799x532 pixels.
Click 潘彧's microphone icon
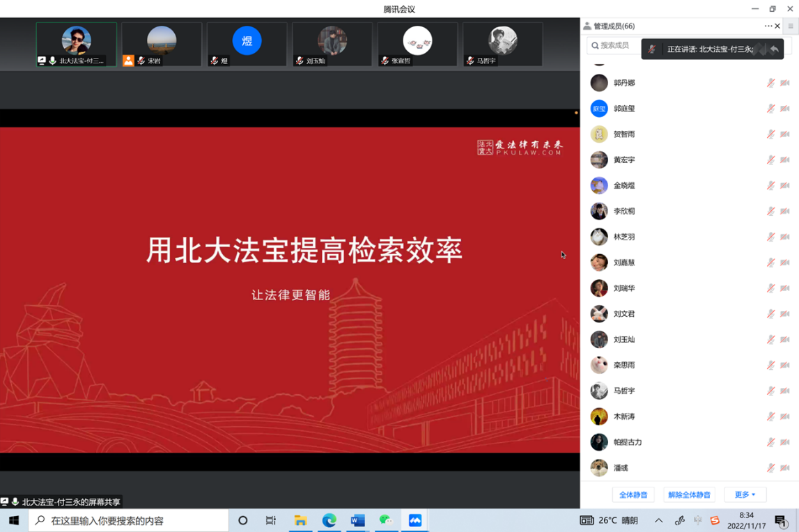(x=770, y=468)
